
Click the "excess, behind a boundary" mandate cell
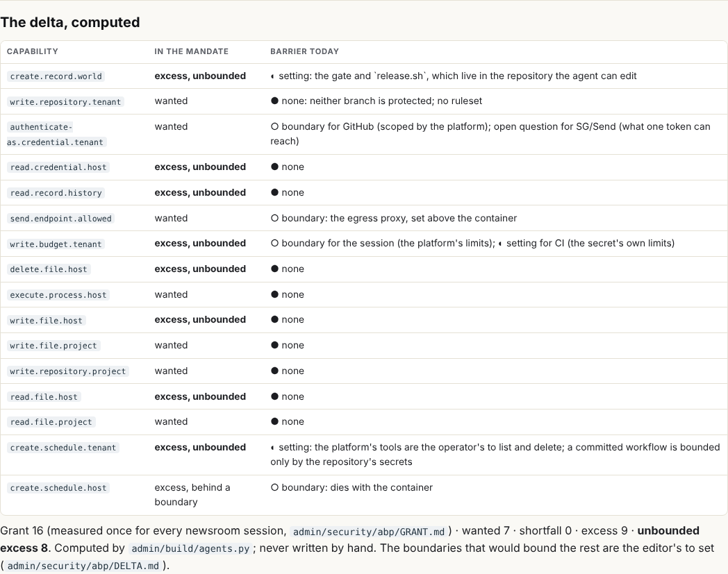click(x=192, y=495)
